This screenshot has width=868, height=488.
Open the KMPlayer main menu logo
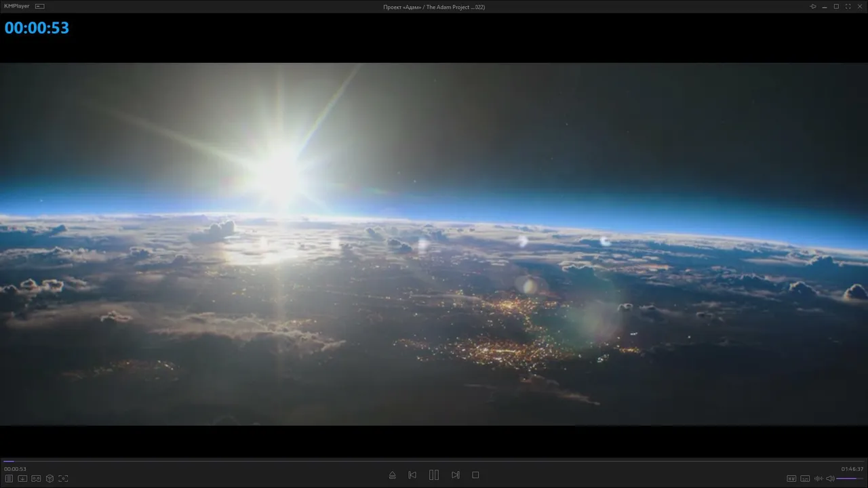coord(17,6)
